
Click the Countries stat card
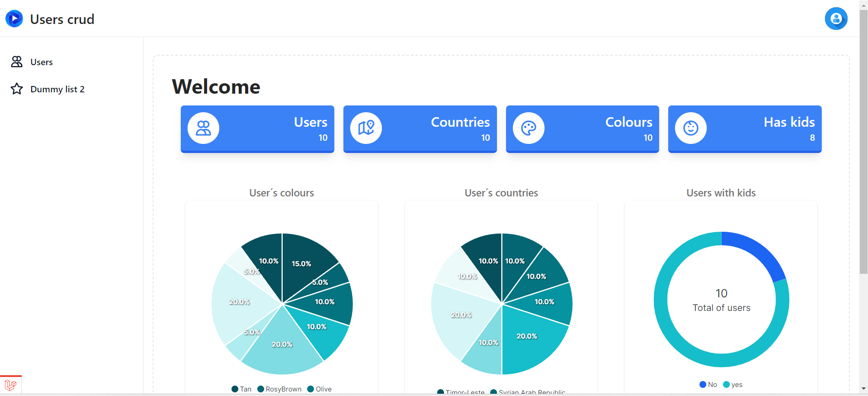[x=420, y=129]
